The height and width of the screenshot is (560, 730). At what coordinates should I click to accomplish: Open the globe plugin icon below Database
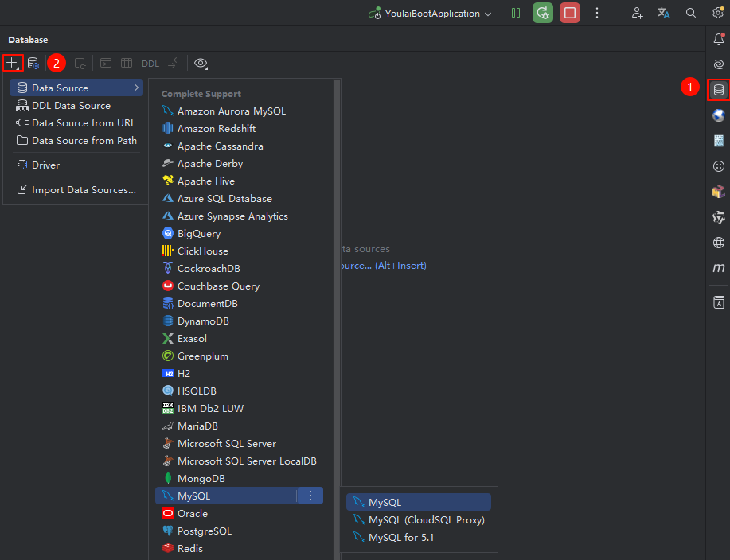pyautogui.click(x=719, y=115)
